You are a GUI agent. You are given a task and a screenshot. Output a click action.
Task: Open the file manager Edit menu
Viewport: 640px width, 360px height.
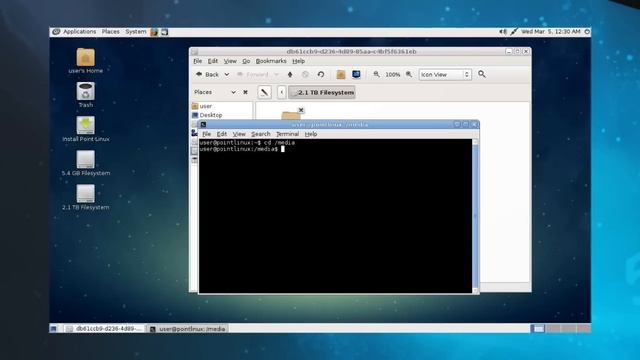point(213,61)
